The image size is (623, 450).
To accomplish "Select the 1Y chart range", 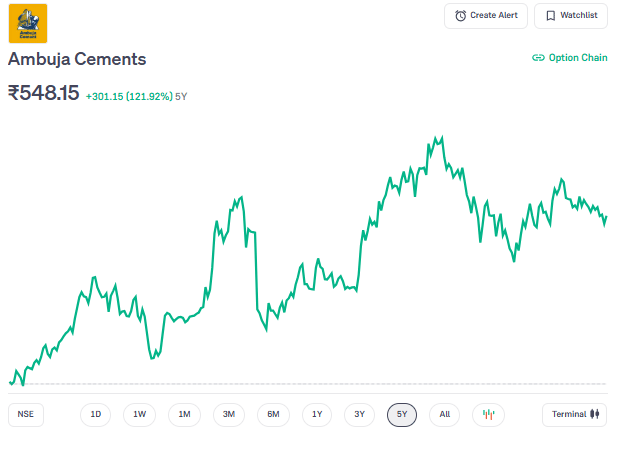I will pos(317,414).
